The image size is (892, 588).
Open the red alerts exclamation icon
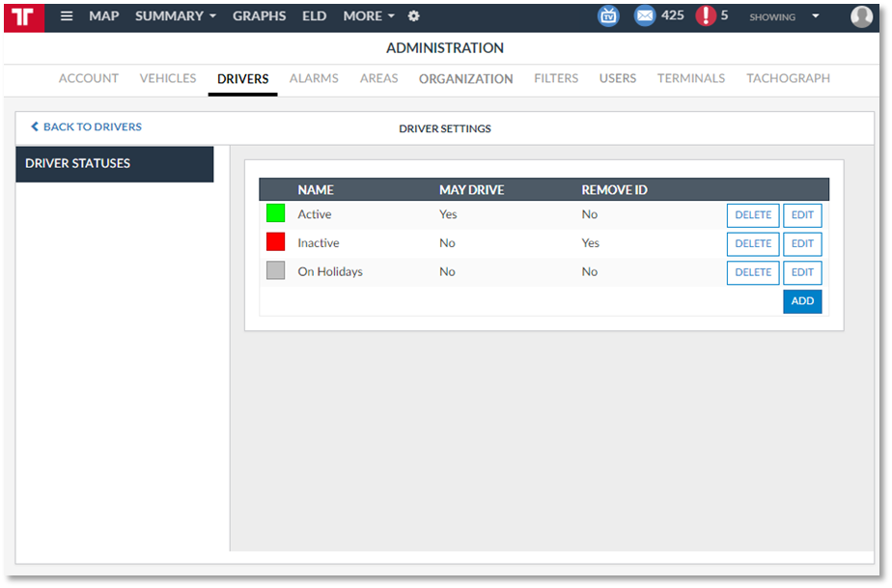[706, 16]
